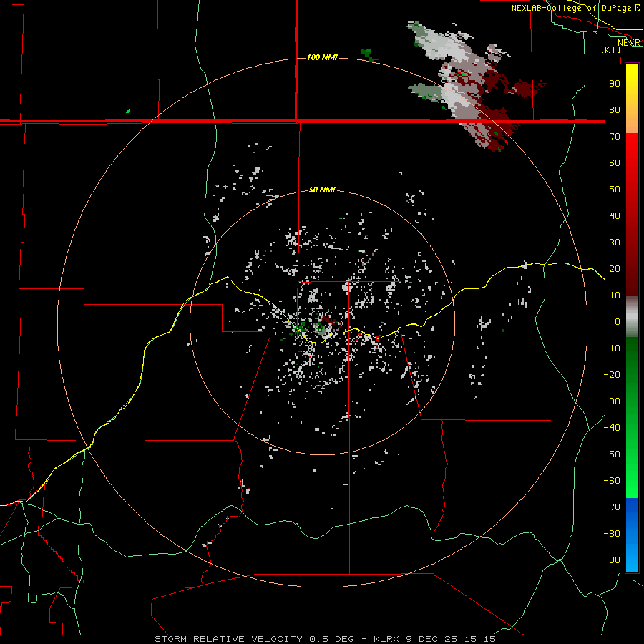644x644 pixels.
Task: Click the -80 value on the velocity scale
Action: pyautogui.click(x=612, y=534)
